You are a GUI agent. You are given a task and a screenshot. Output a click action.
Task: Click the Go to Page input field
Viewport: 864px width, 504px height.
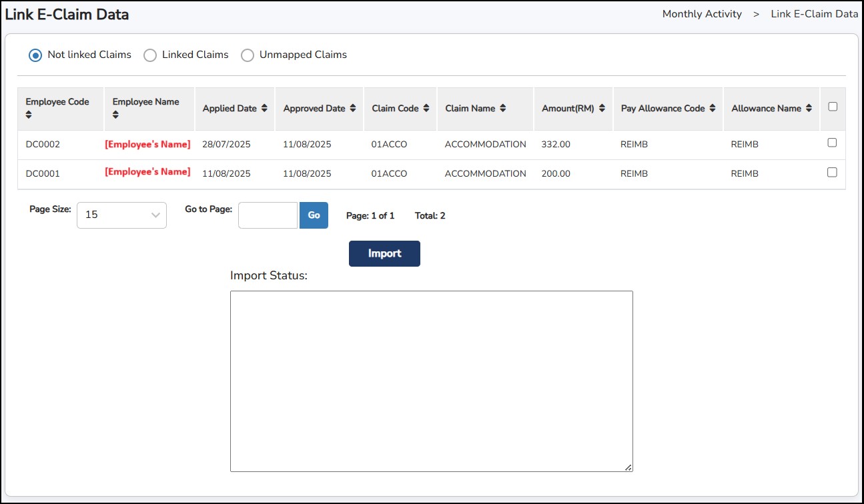[268, 215]
